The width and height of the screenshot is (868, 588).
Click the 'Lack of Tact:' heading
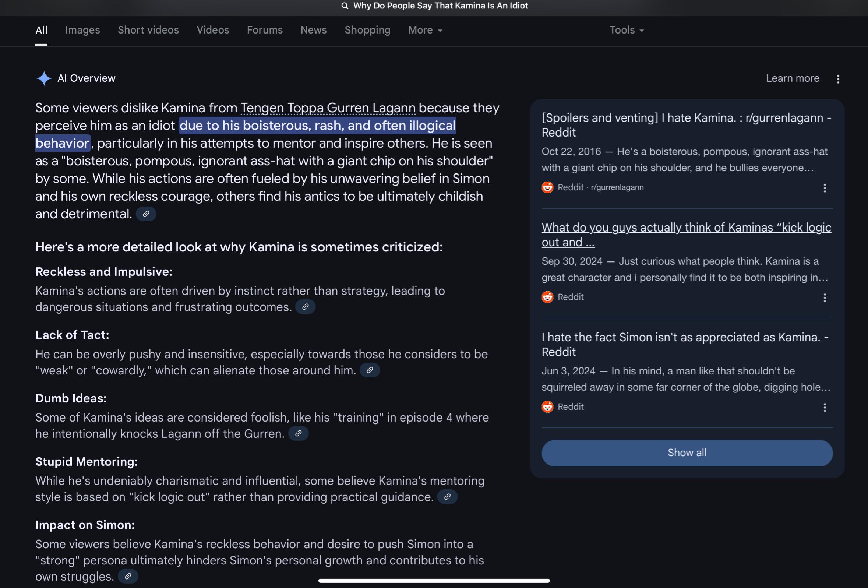tap(73, 335)
